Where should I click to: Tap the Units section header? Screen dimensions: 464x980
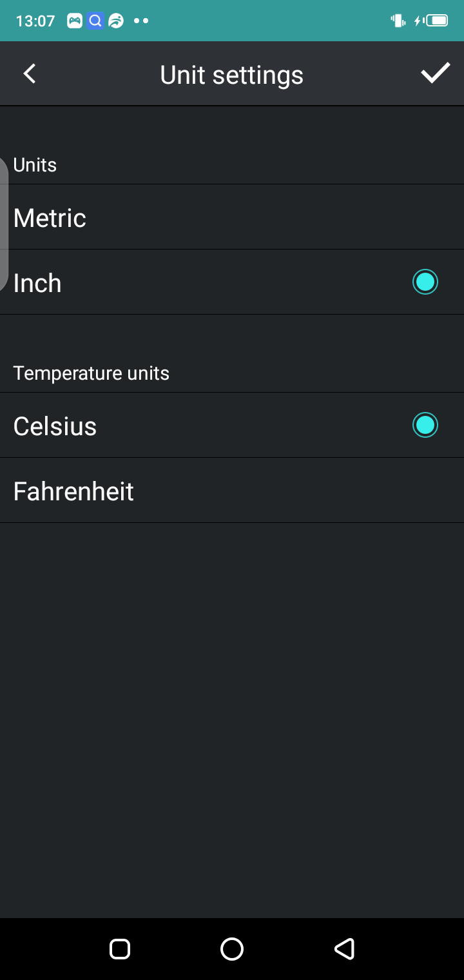[x=35, y=165]
